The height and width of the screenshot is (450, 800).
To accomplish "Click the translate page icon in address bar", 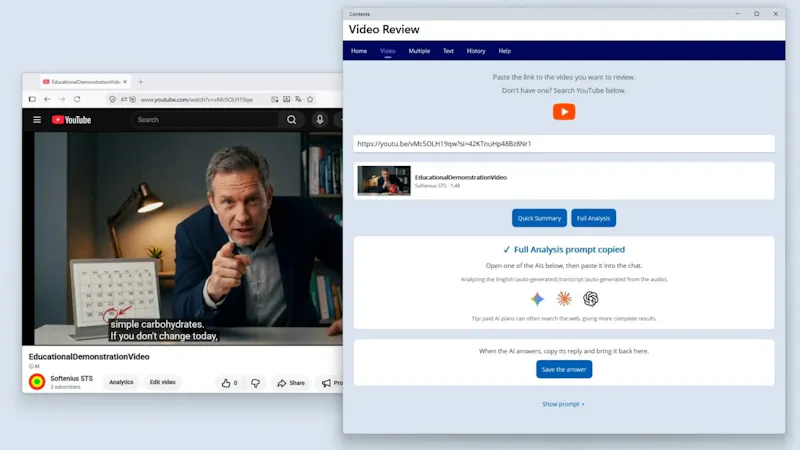I will (x=298, y=99).
